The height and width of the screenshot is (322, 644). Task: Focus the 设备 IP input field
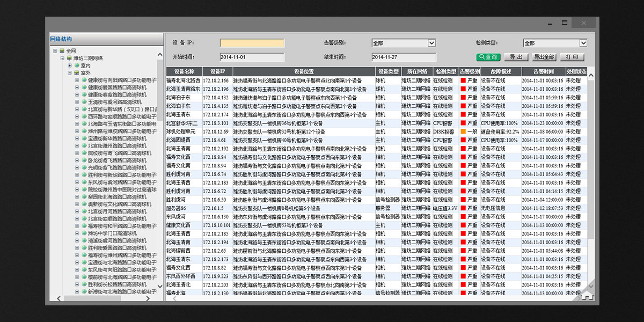252,43
